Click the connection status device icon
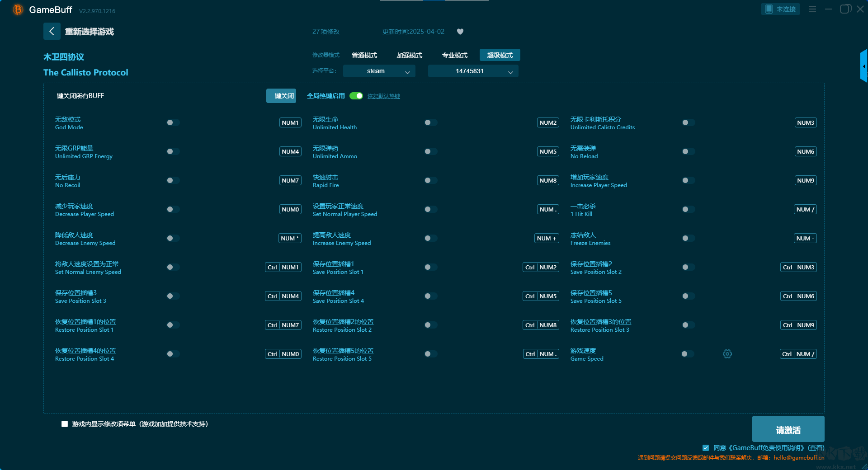The width and height of the screenshot is (868, 470). pyautogui.click(x=769, y=9)
